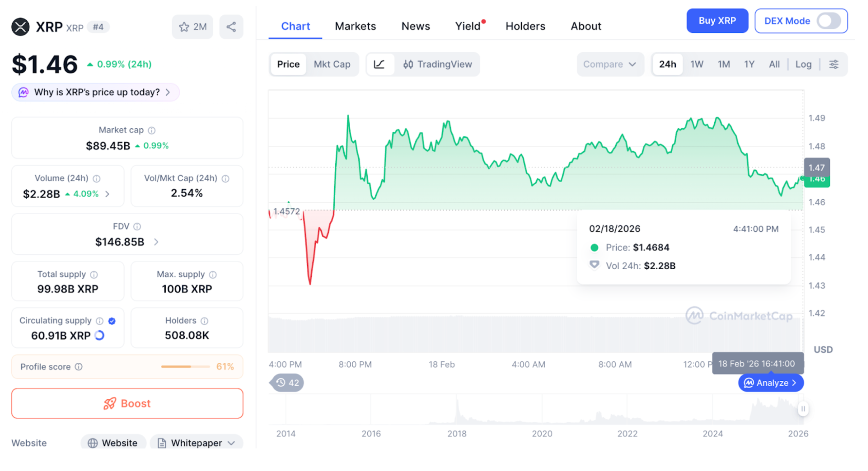Open the Markets tab
The image size is (868, 471).
pyautogui.click(x=355, y=26)
